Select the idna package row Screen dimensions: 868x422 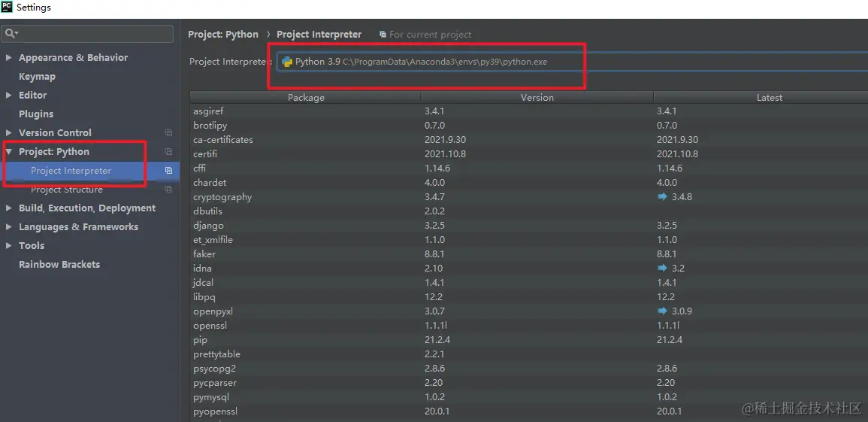pyautogui.click(x=528, y=269)
